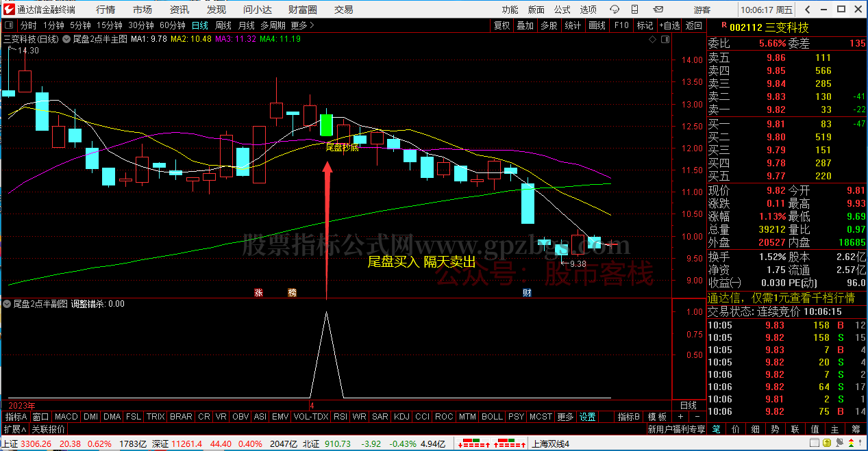Click the 上证 index value 3306.26

pyautogui.click(x=37, y=443)
